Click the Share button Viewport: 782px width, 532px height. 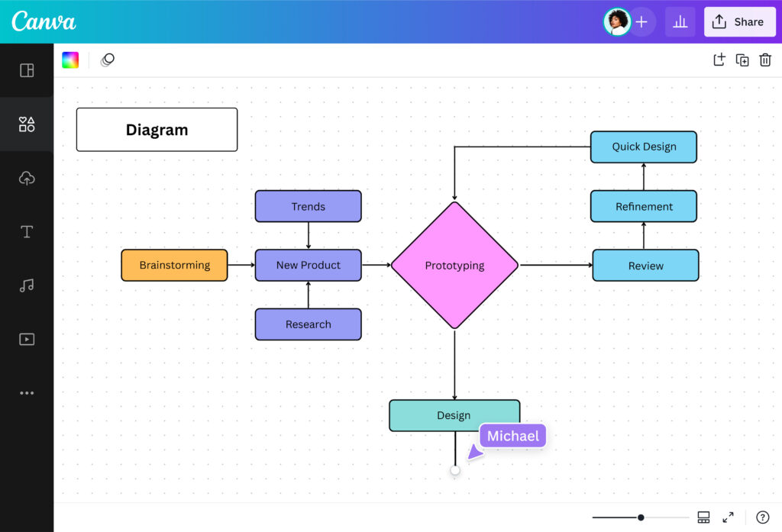739,22
